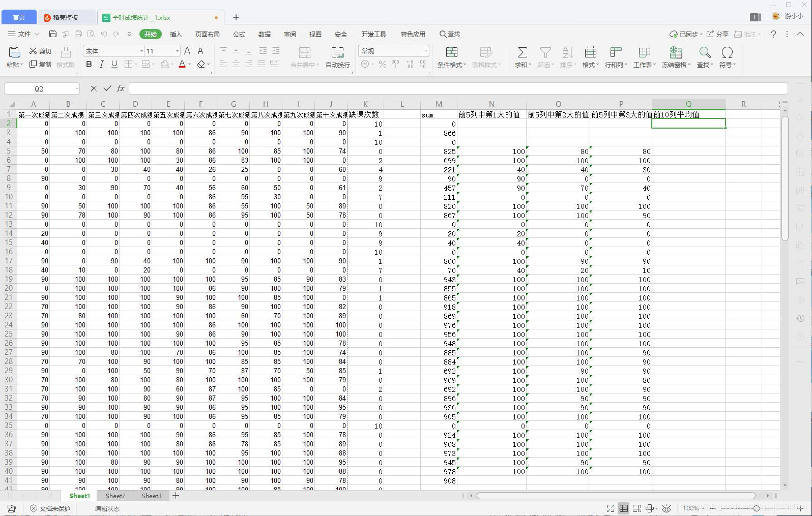Open the Review (审阅) tab
Image resolution: width=812 pixels, height=516 pixels.
pyautogui.click(x=290, y=34)
